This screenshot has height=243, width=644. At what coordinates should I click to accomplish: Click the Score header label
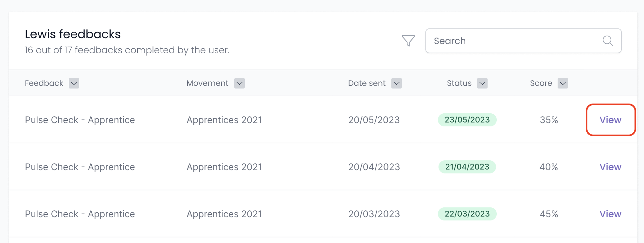point(541,83)
